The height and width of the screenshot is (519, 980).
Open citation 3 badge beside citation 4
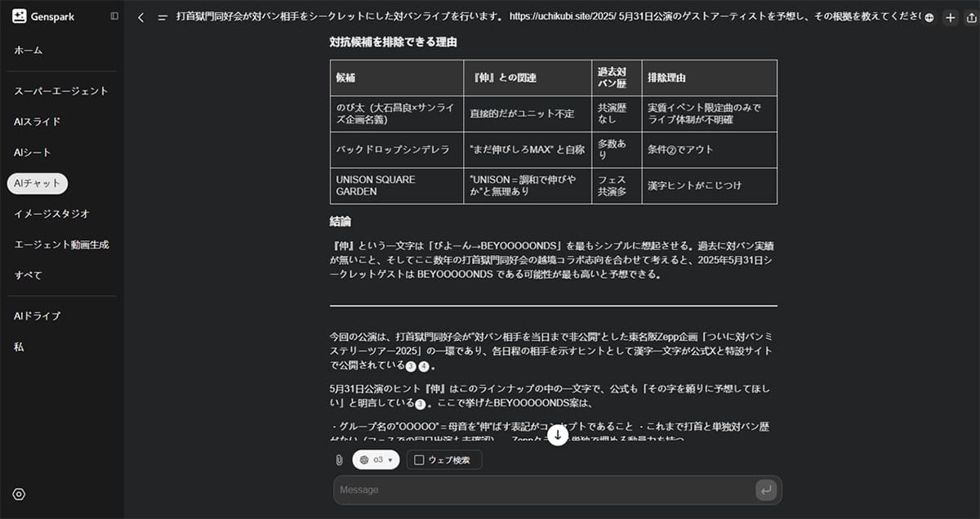pyautogui.click(x=411, y=366)
